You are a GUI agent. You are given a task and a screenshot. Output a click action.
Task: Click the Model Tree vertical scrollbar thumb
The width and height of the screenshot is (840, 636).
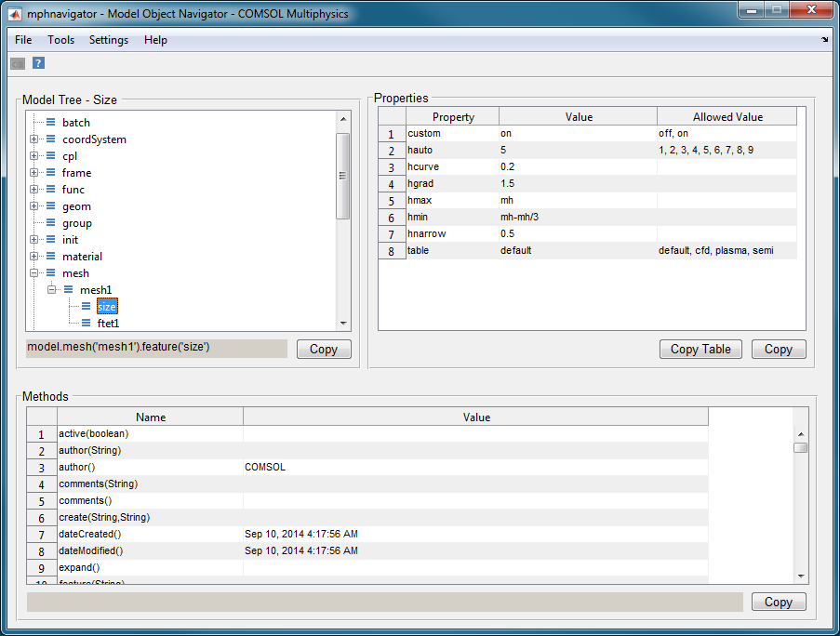tap(342, 175)
